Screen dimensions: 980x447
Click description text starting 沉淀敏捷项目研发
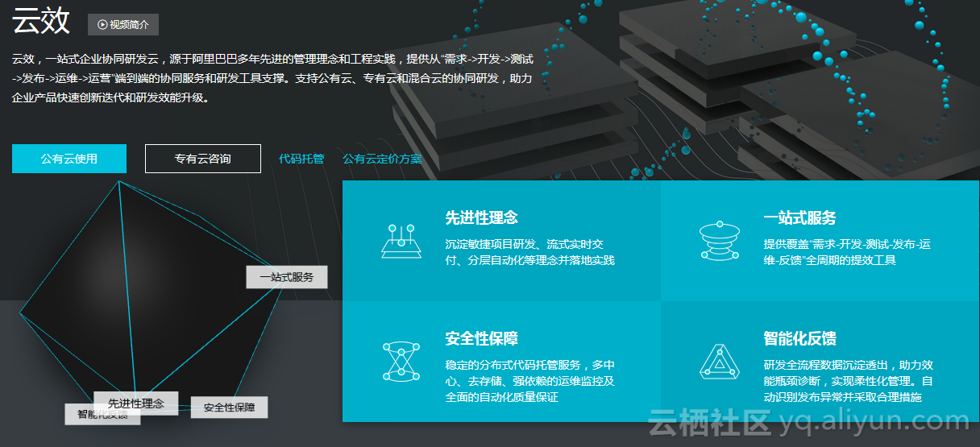[x=529, y=252]
